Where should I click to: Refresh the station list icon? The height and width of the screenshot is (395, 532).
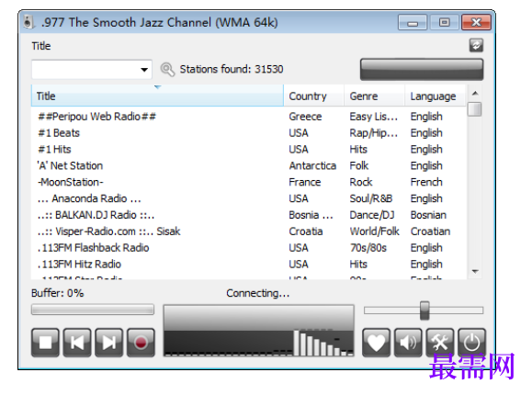tap(476, 45)
